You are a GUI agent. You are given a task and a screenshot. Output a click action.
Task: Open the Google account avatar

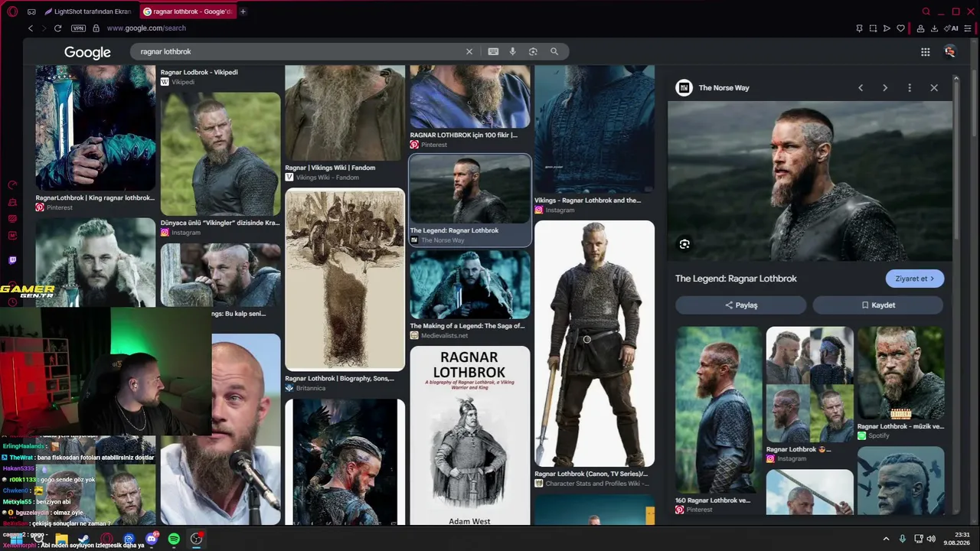(950, 51)
